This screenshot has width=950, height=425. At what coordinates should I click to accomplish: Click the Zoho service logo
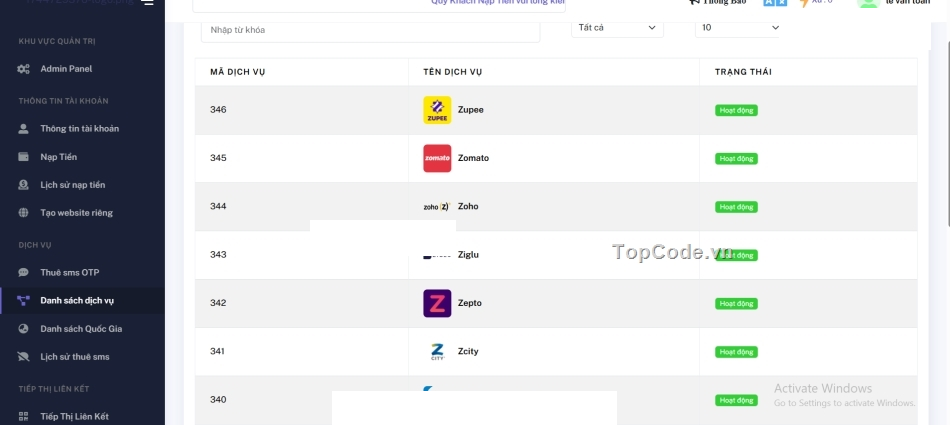coord(437,207)
